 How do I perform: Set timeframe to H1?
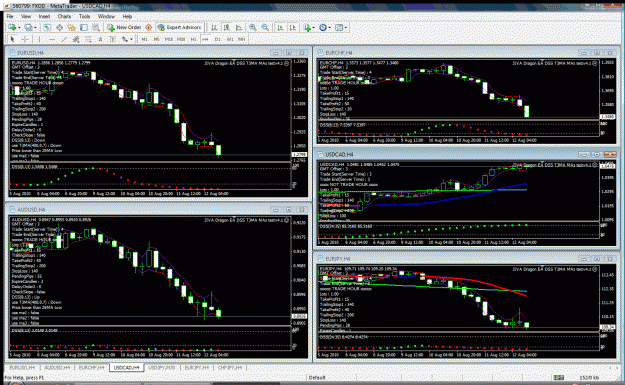pos(193,39)
